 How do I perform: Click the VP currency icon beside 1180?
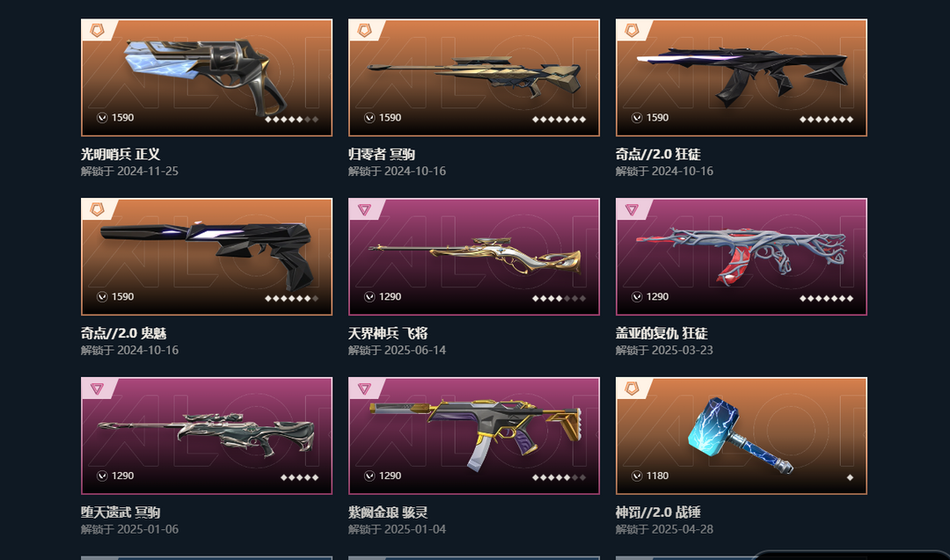pyautogui.click(x=637, y=476)
